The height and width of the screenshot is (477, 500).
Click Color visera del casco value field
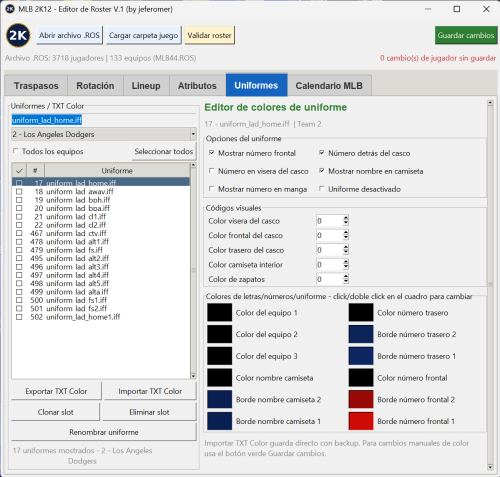(329, 221)
